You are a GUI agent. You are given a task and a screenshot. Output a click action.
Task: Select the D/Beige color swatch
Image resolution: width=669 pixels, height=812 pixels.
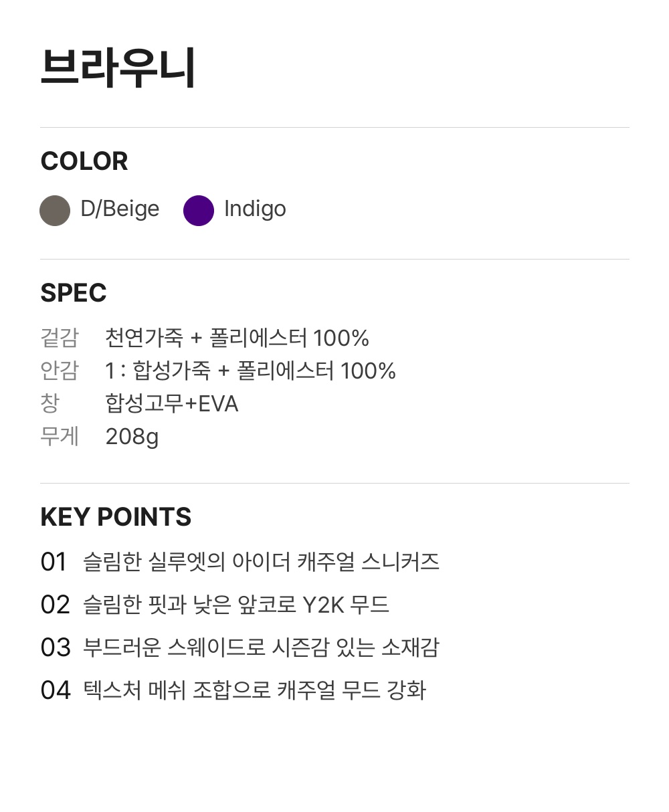(x=55, y=211)
